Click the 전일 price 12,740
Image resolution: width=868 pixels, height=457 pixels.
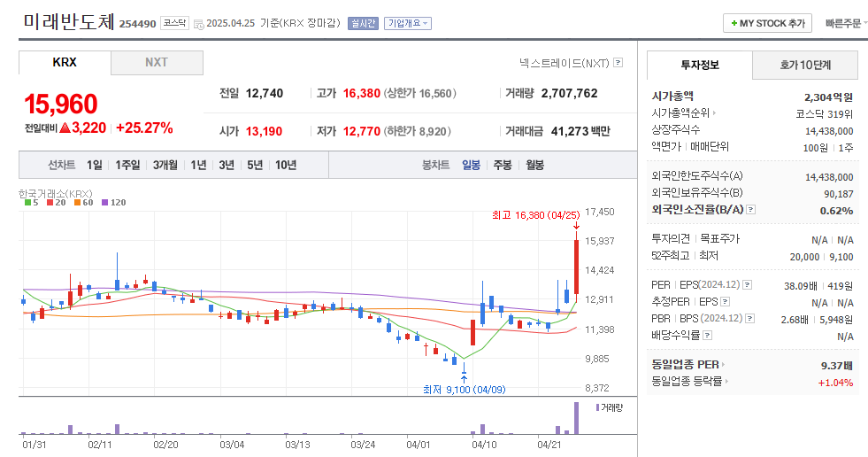click(265, 93)
